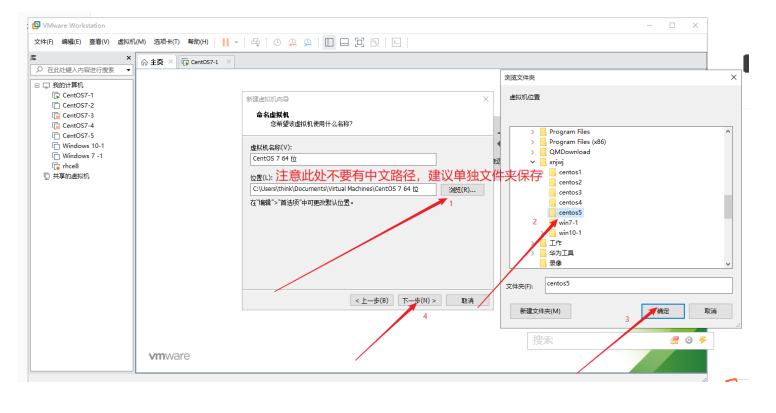This screenshot has height=413, width=776.
Task: Click the orange pause/suspend toolbar icon
Action: [x=226, y=43]
